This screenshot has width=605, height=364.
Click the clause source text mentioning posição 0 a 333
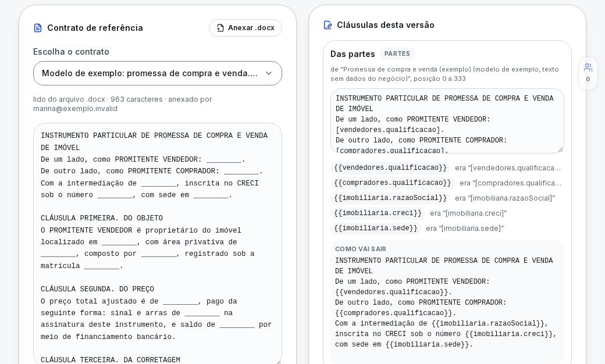(444, 74)
